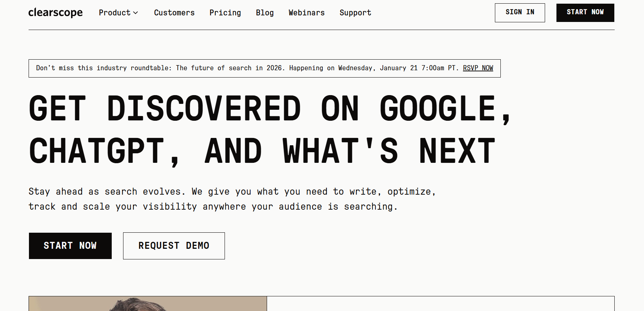
Task: Click the chevron arrow beside Product
Action: point(136,13)
